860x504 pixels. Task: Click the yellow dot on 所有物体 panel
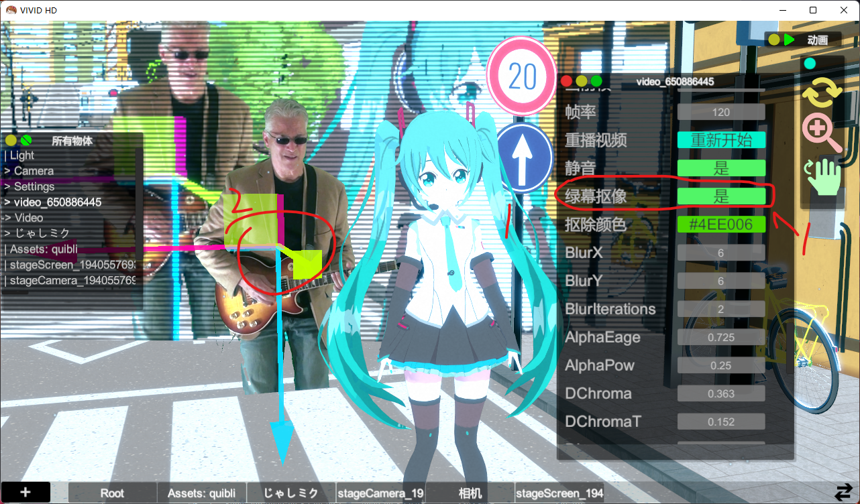coord(11,141)
